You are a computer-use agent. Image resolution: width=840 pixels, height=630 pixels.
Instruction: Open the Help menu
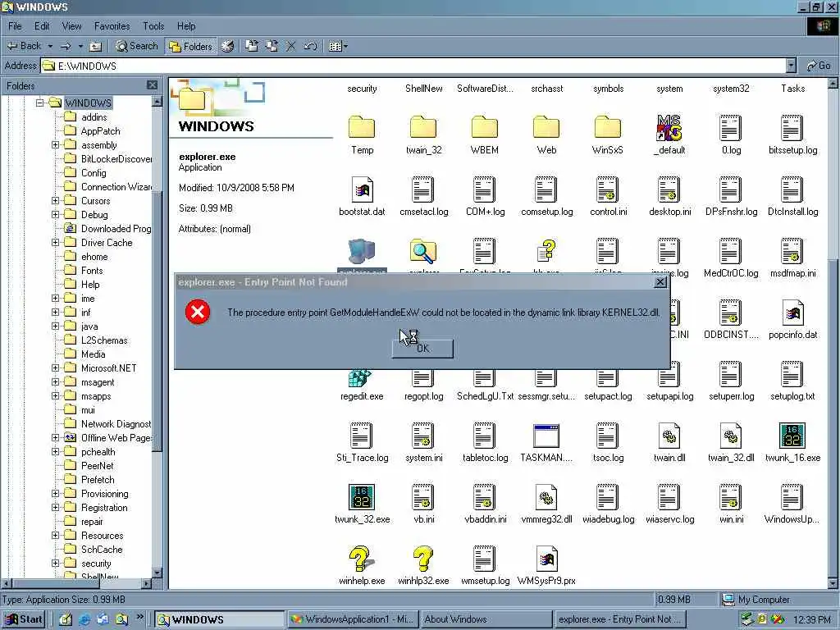pos(186,25)
